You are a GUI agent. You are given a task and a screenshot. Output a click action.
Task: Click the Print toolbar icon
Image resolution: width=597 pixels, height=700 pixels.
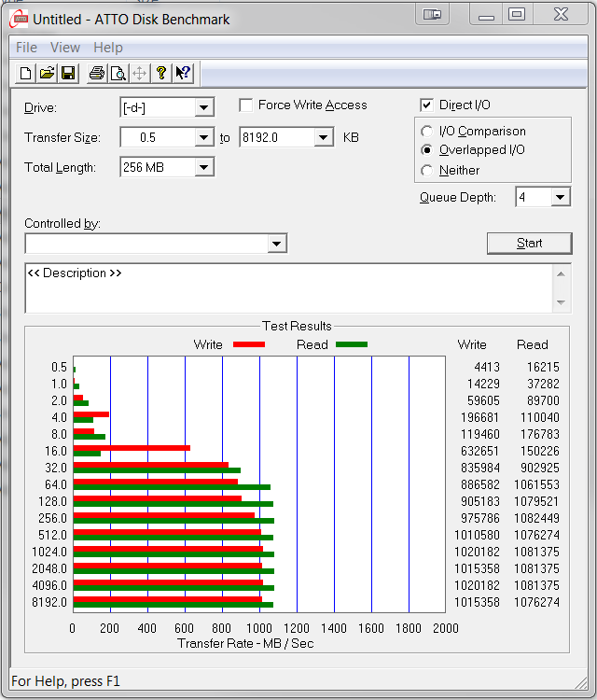click(x=97, y=74)
